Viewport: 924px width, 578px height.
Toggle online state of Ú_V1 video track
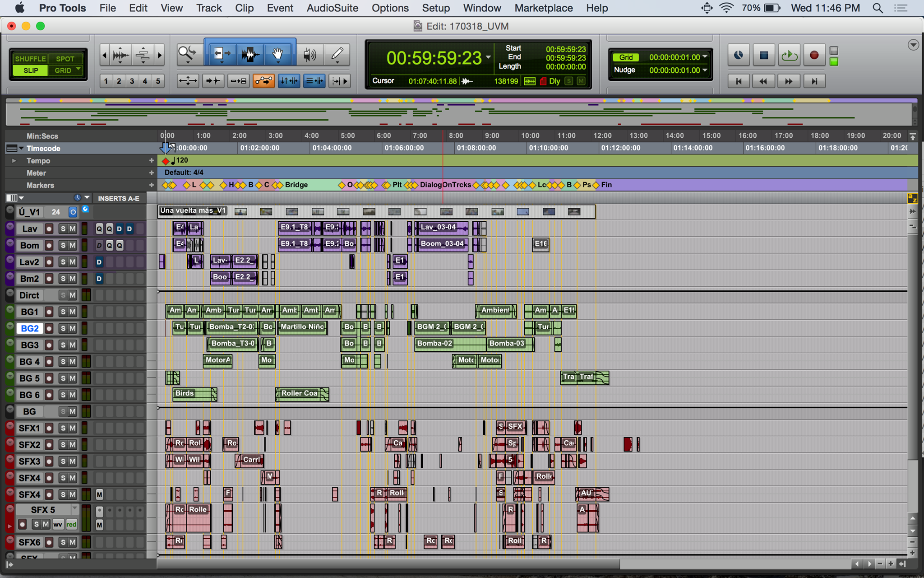pyautogui.click(x=73, y=212)
